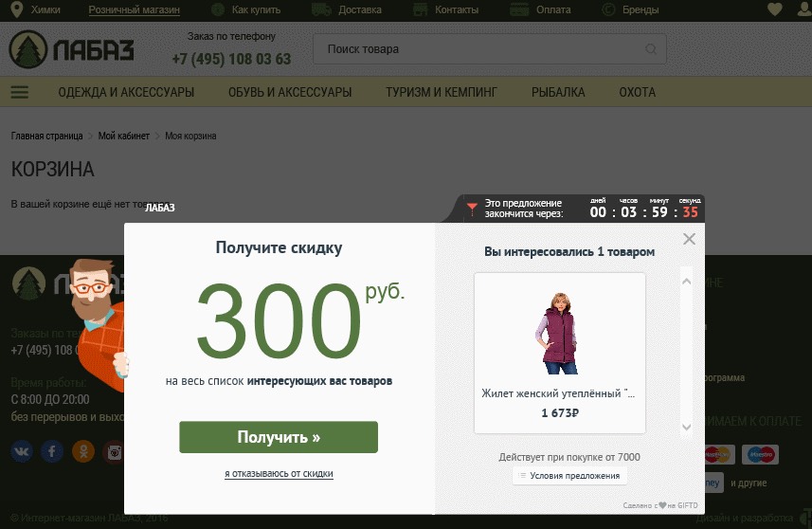Open the Facebook social icon in footer
The height and width of the screenshot is (529, 812).
click(53, 451)
